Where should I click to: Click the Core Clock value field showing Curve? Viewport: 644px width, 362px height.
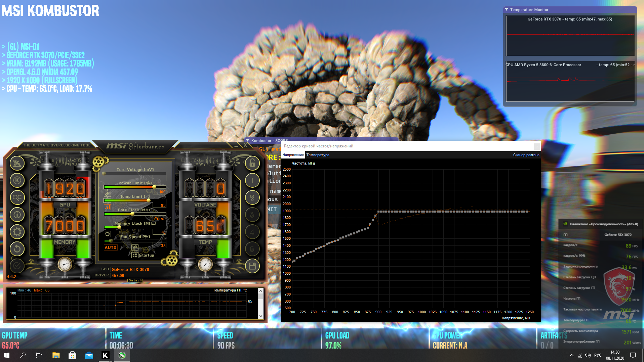[160, 219]
